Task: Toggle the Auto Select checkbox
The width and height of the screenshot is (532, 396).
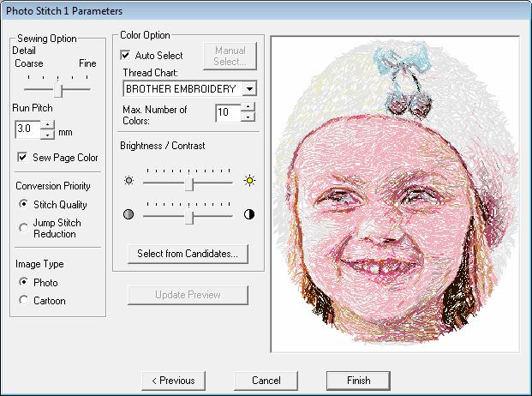Action: click(125, 55)
